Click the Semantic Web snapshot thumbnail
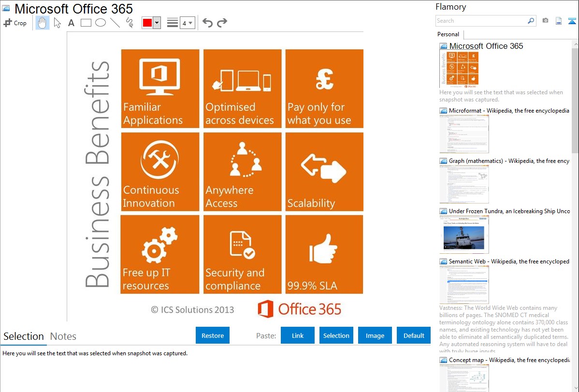 [x=464, y=285]
